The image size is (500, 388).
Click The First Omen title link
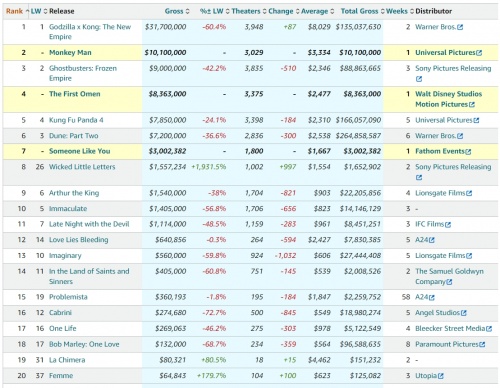(x=75, y=94)
